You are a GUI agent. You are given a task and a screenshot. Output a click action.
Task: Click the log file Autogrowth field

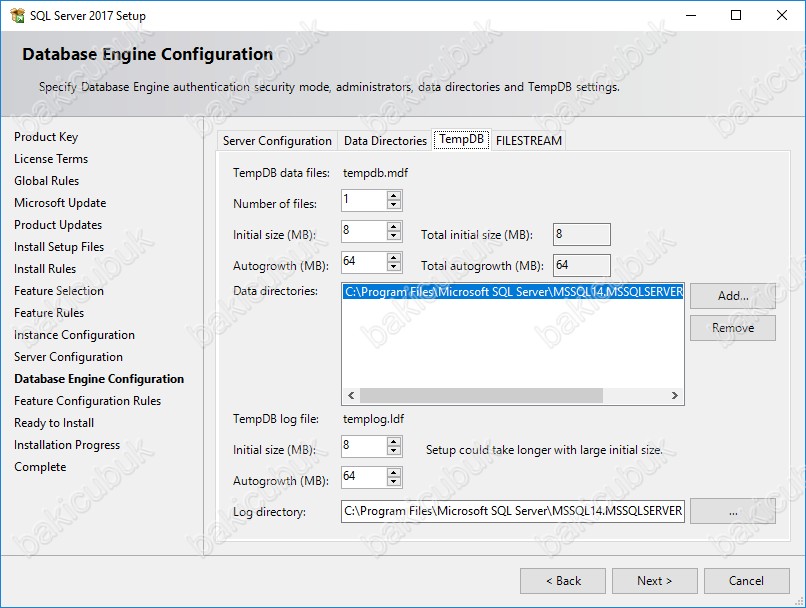[x=364, y=477]
